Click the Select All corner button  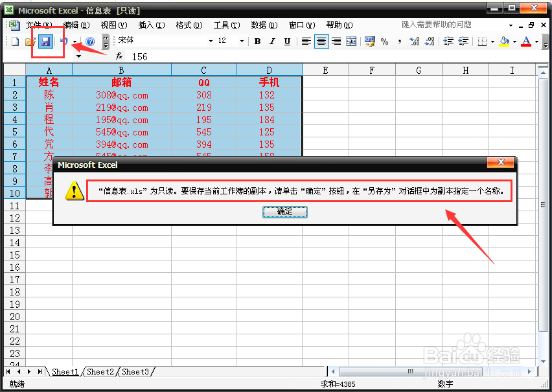tap(14, 70)
